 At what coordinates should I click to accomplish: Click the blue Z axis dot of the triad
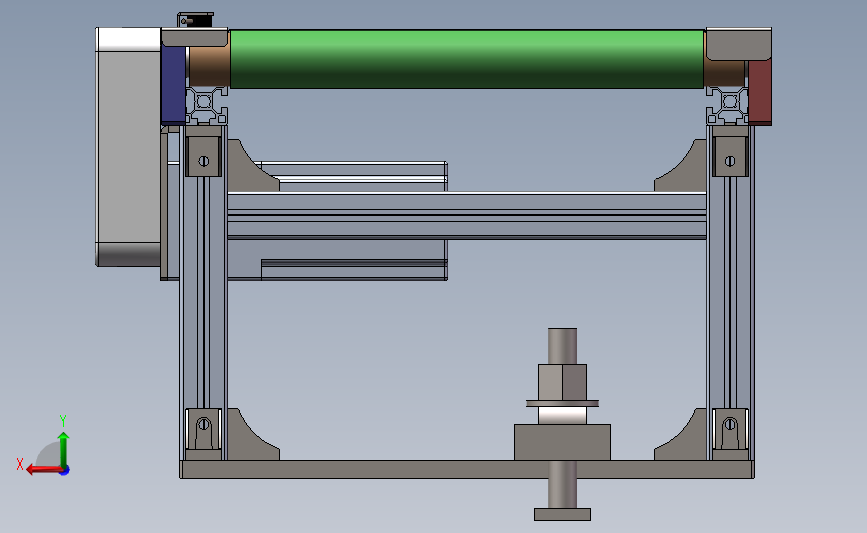tap(65, 471)
